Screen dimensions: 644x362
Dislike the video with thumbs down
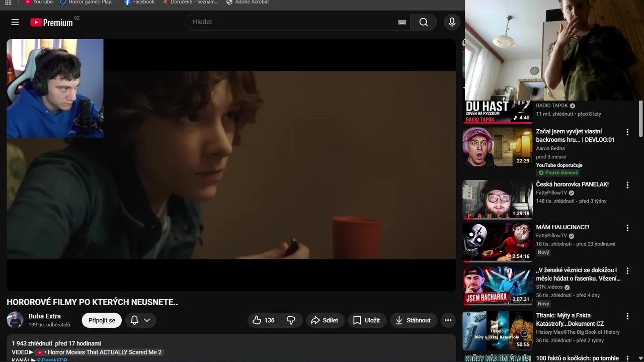(291, 320)
